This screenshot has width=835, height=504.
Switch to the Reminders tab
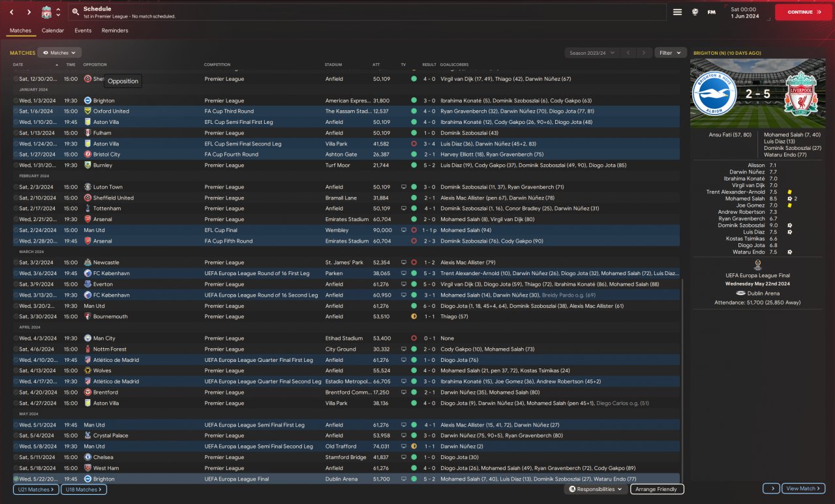[x=115, y=31]
